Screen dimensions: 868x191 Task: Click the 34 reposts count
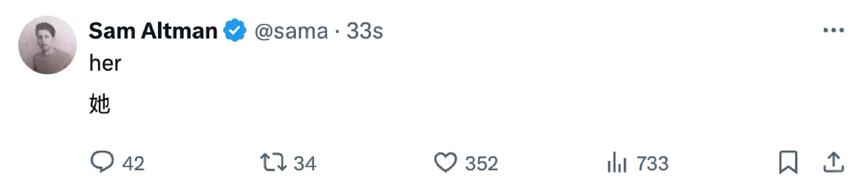(305, 164)
